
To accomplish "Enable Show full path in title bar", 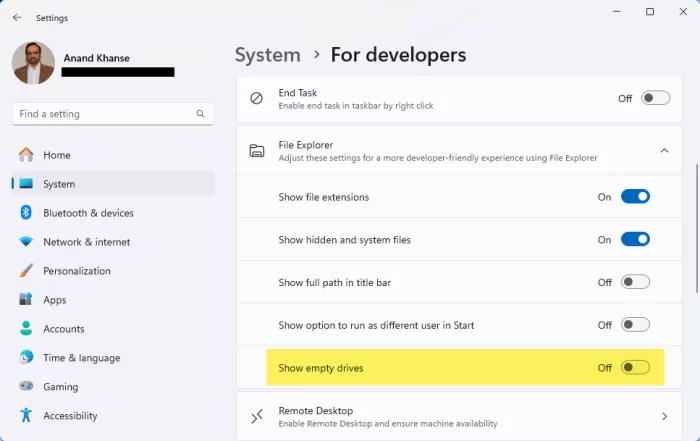I will point(635,282).
